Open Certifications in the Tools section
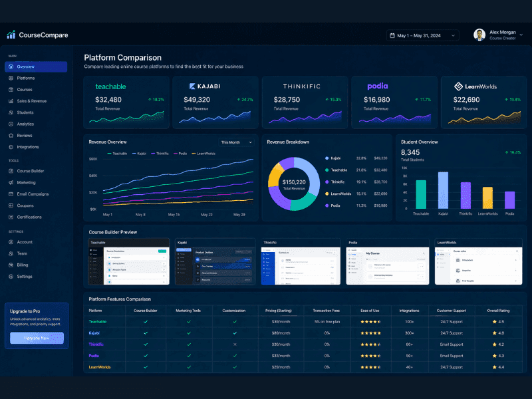This screenshot has height=399, width=532. [x=36, y=217]
